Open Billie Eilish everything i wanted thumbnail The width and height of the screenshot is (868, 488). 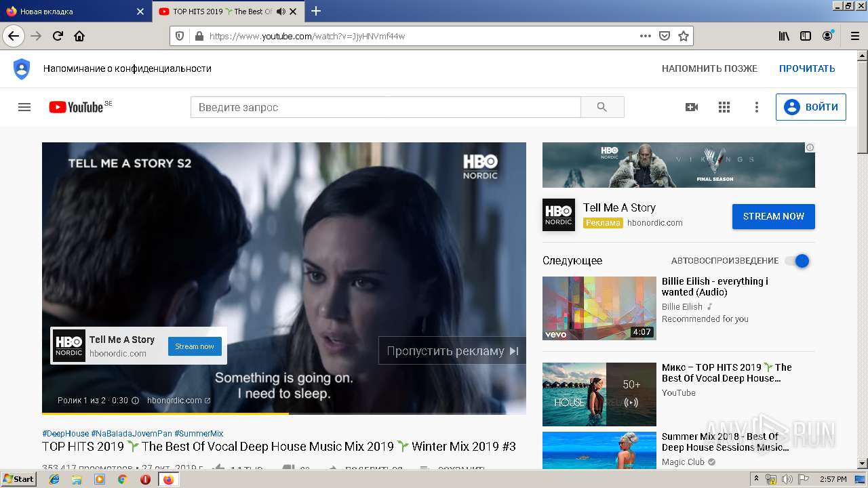coord(599,308)
